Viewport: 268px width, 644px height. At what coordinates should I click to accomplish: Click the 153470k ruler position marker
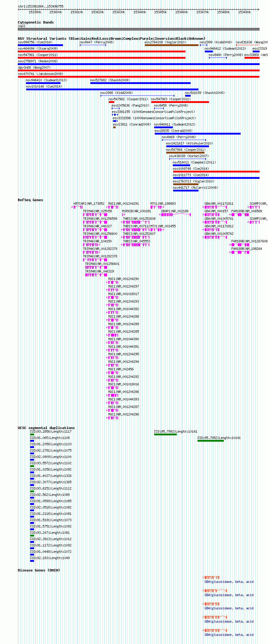(202, 12)
